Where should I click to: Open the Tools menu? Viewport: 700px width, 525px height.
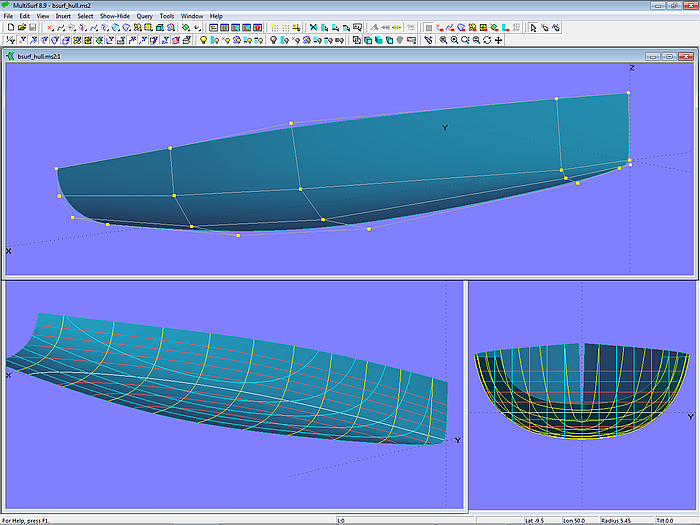pyautogui.click(x=167, y=16)
